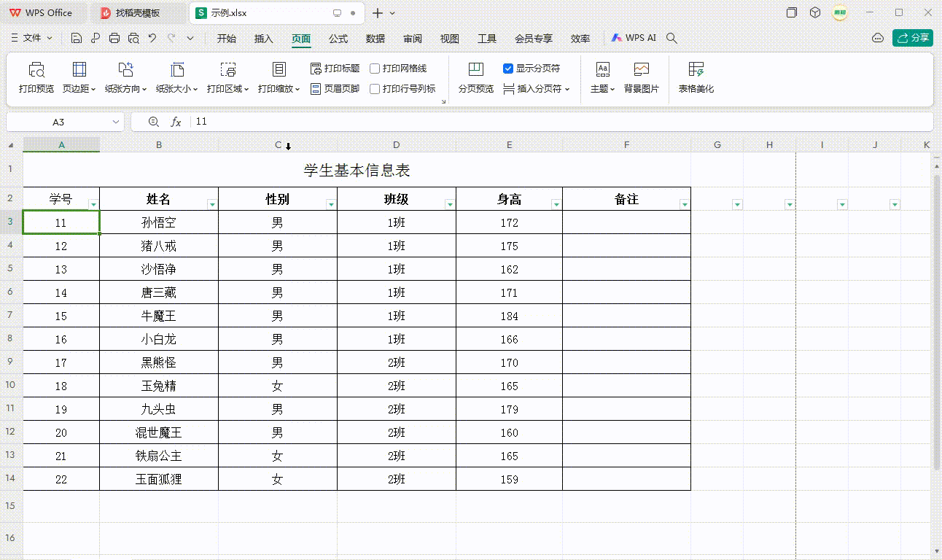Click the search magnifier beside WPS AI
This screenshot has height=560, width=942.
pos(672,38)
